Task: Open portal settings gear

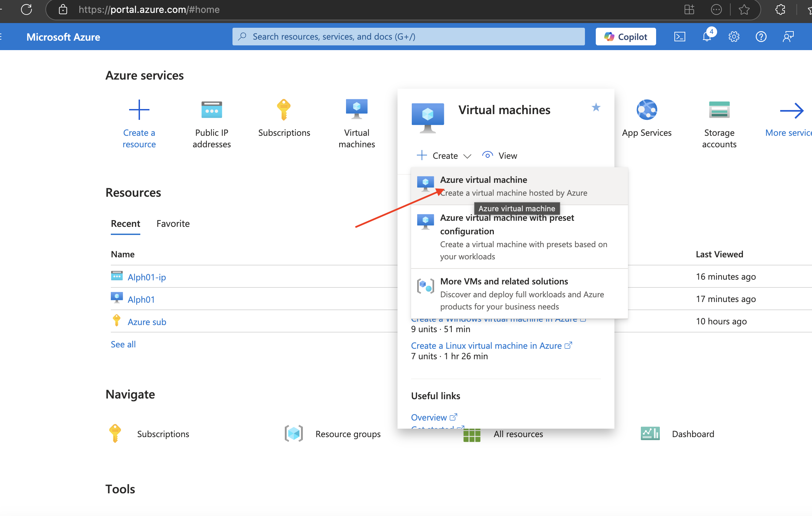Action: point(734,37)
